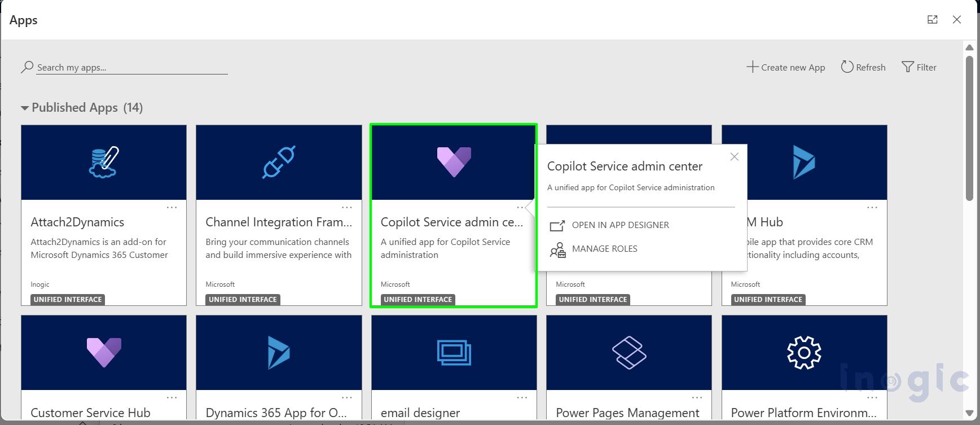Click the vertical scrollbar thumb

969,128
